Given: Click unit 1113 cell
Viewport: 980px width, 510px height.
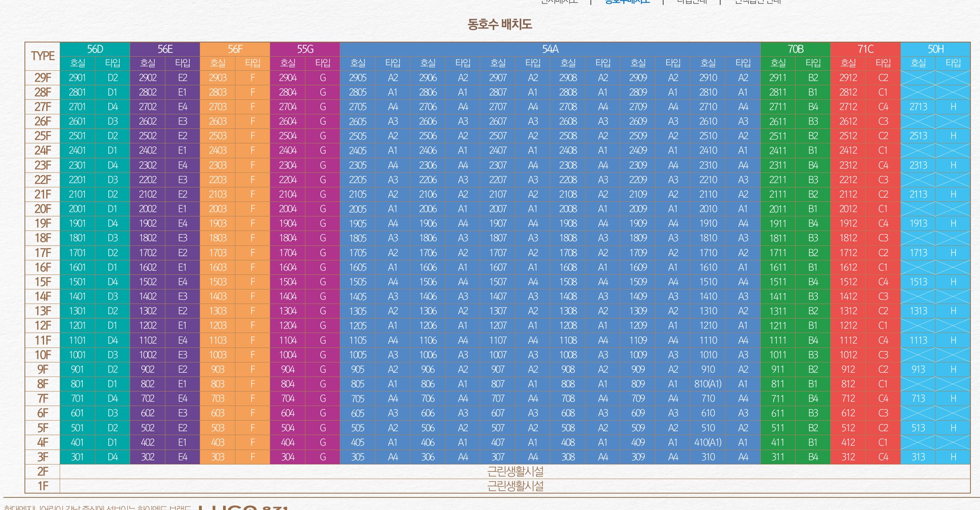Looking at the screenshot, I should point(918,340).
